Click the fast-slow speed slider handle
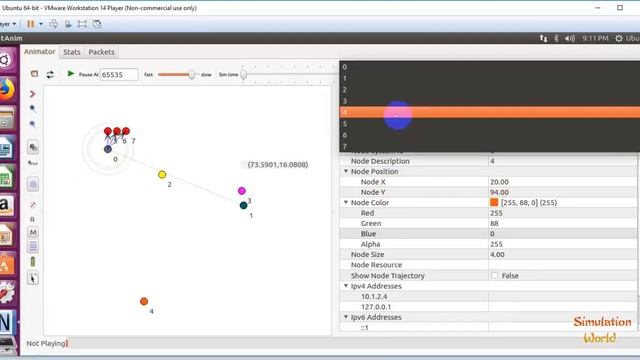The height and width of the screenshot is (360, 640). (191, 75)
